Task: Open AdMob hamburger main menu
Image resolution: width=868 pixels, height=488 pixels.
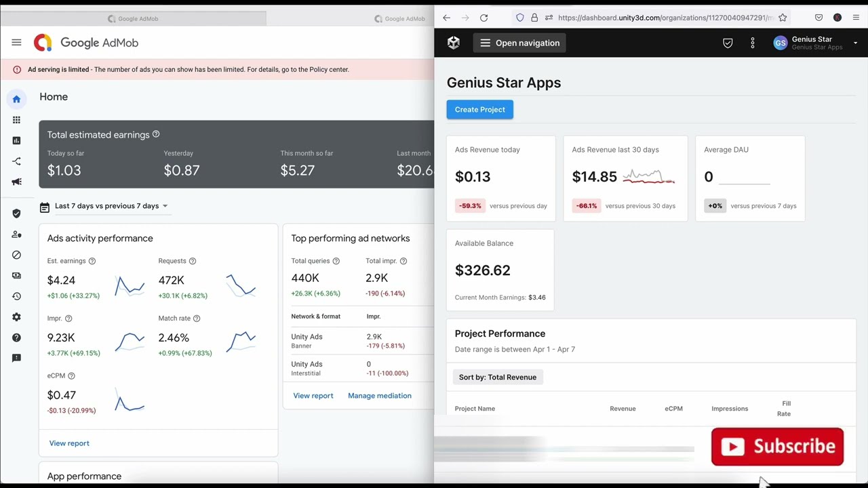Action: (16, 43)
